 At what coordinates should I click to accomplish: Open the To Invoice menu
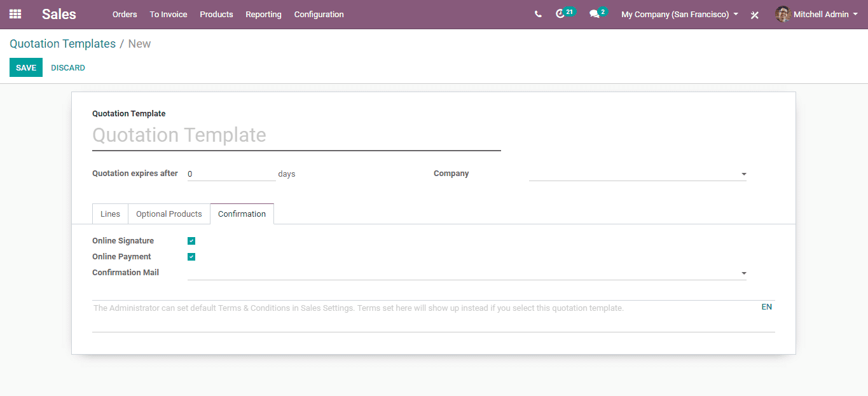coord(169,14)
